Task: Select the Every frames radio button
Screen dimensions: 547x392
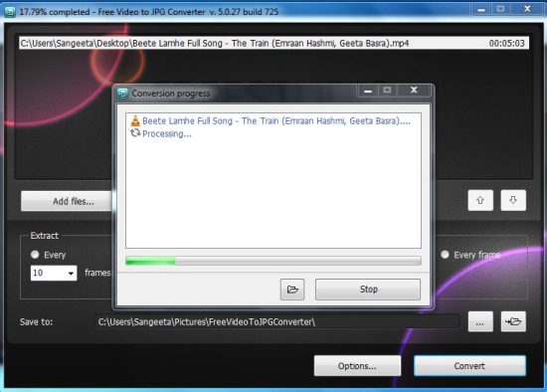Action: coord(35,255)
